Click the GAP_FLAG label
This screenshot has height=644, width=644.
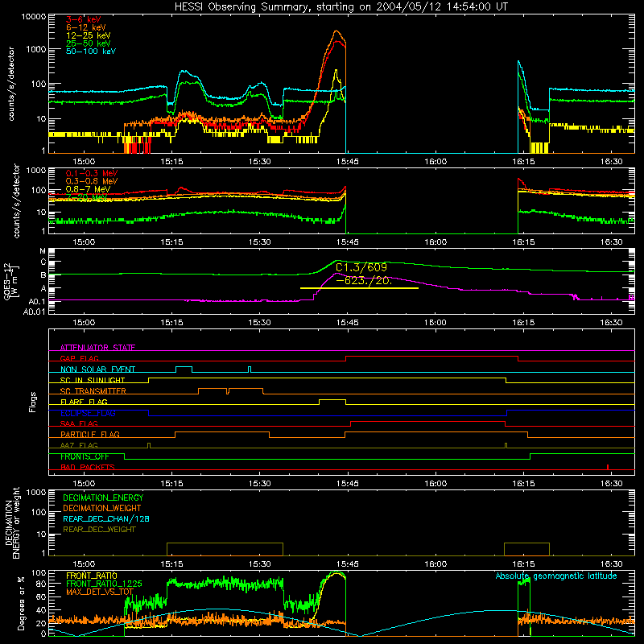click(x=80, y=358)
